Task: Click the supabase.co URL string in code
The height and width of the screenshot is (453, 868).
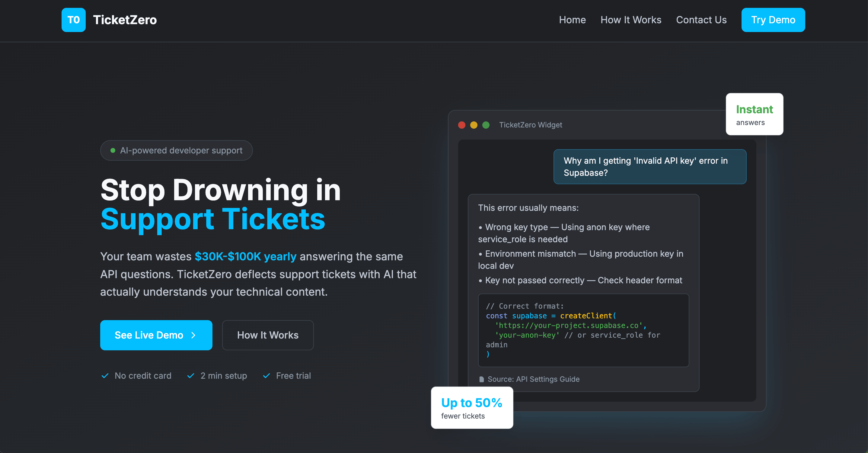Action: click(569, 326)
